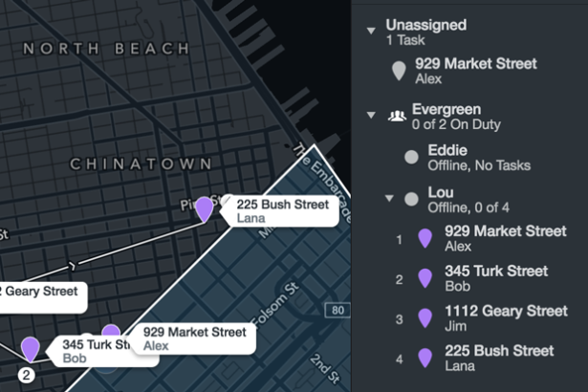The width and height of the screenshot is (588, 392).
Task: Click the gray unassigned task pin icon
Action: pos(399,71)
